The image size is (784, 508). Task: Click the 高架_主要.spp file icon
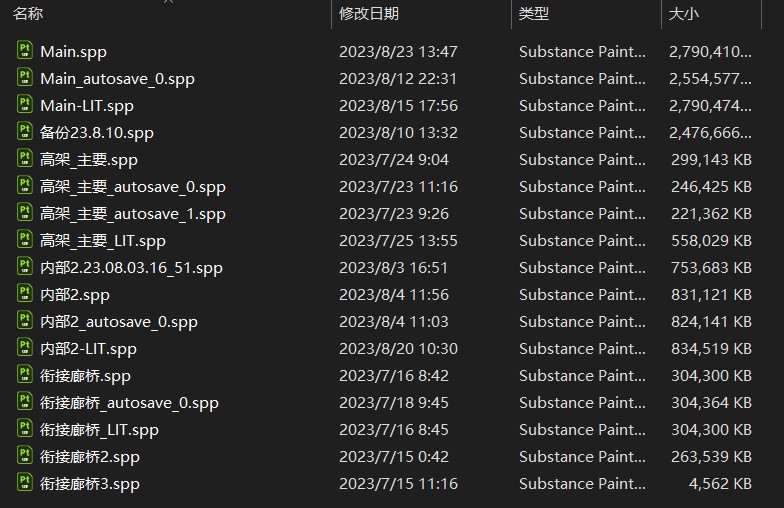click(x=25, y=159)
